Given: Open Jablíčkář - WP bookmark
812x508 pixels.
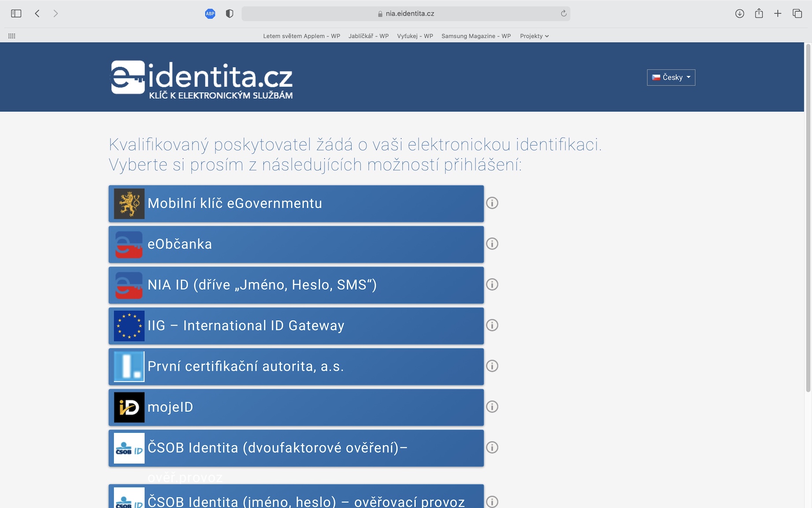Looking at the screenshot, I should (x=369, y=36).
